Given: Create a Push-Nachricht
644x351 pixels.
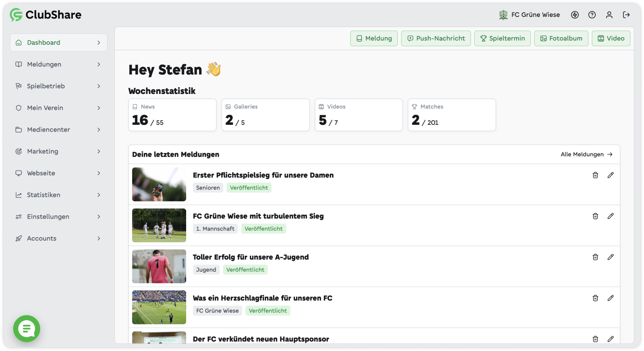Looking at the screenshot, I should click(436, 38).
